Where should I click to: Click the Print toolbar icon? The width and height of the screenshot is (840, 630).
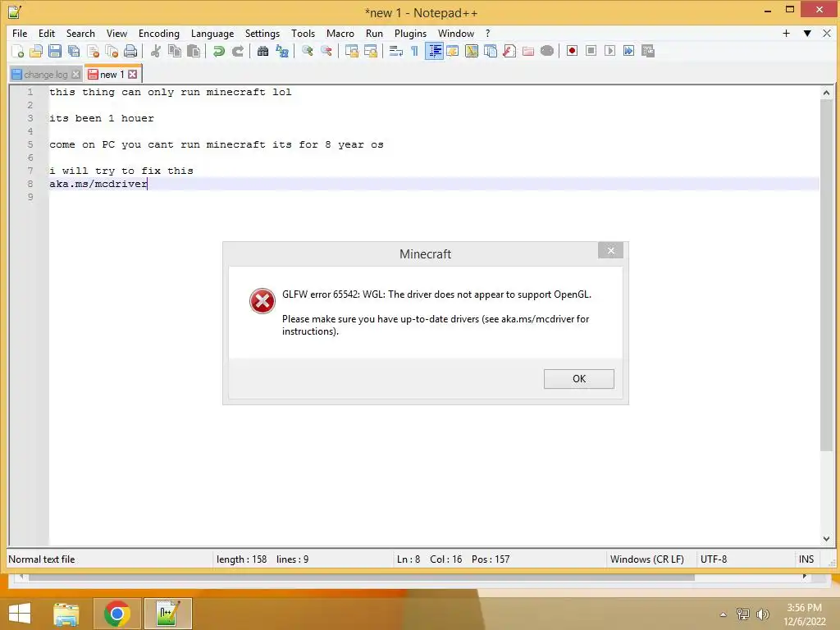130,51
